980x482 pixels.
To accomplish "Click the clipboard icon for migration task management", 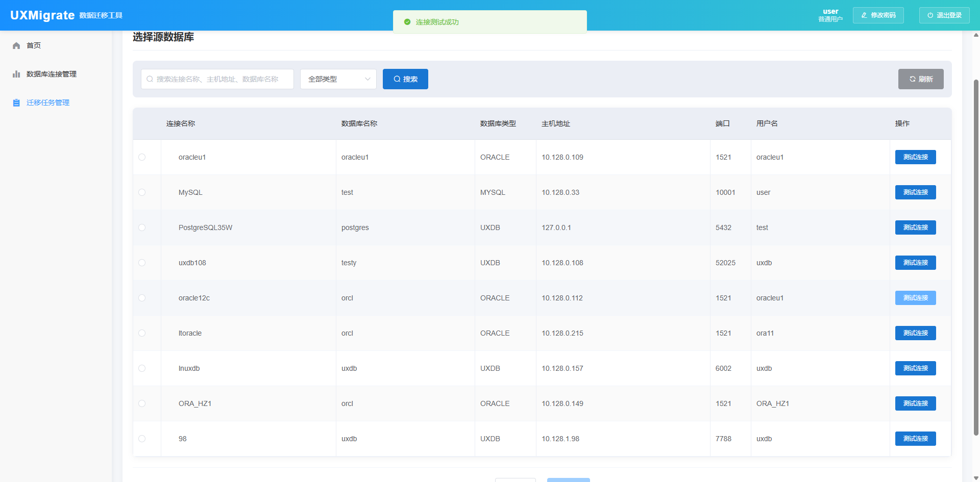I will [16, 103].
